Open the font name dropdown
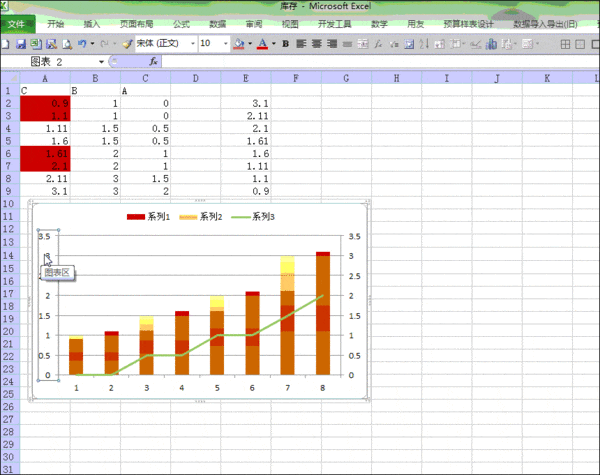Viewport: 600px width, 475px height. click(188, 44)
